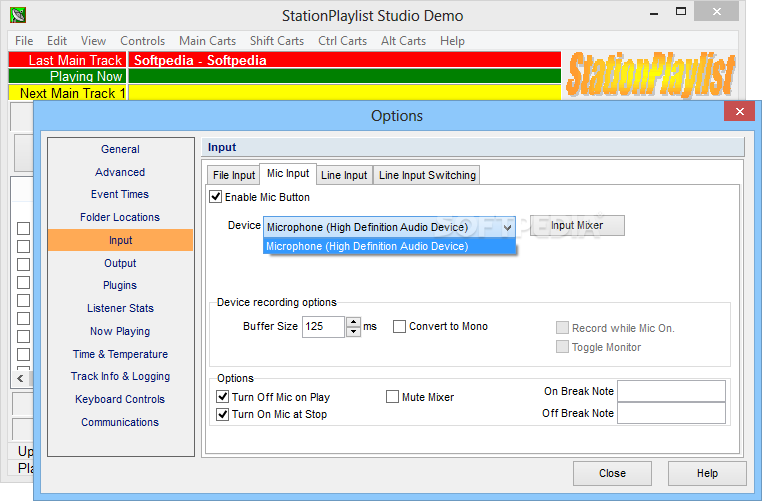
Task: Switch to the File Input tab
Action: [x=234, y=175]
